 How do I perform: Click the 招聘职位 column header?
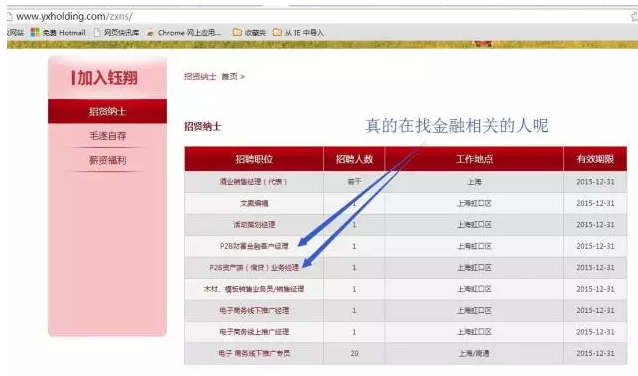point(254,159)
